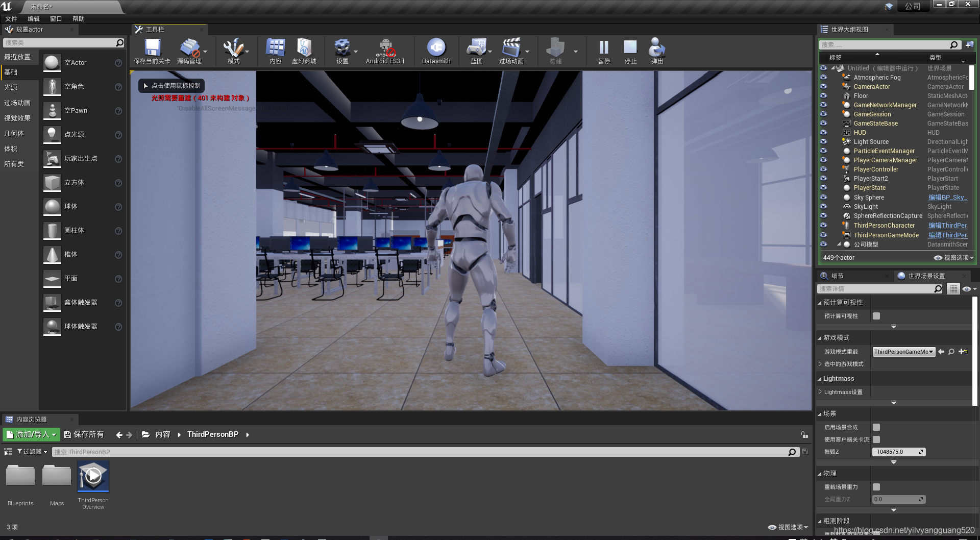980x540 pixels.
Task: Click the Save All (保存所有) button
Action: click(x=84, y=434)
